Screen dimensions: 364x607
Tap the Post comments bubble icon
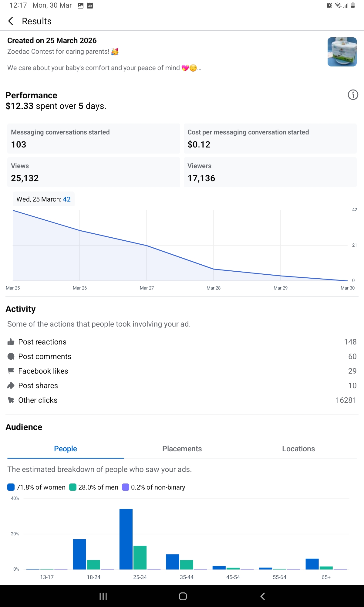click(x=11, y=357)
